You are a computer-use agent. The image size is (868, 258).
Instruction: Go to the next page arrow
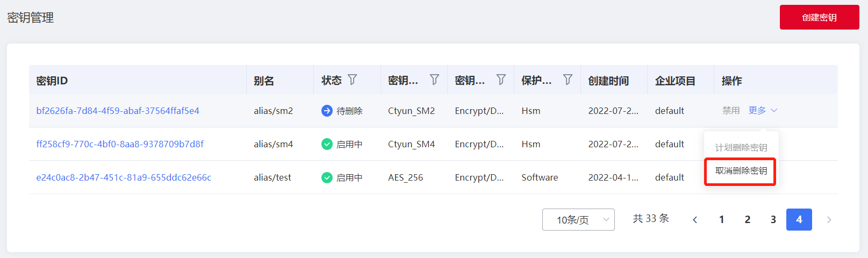pos(829,219)
